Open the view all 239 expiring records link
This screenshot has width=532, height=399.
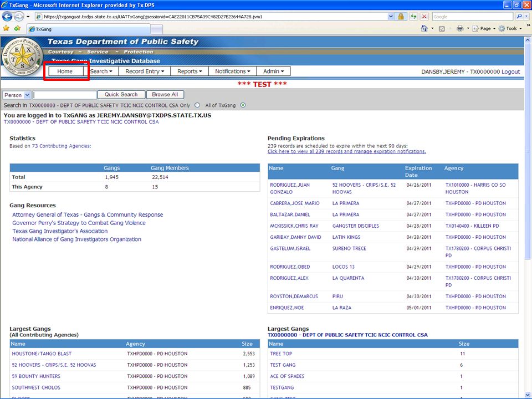point(346,151)
